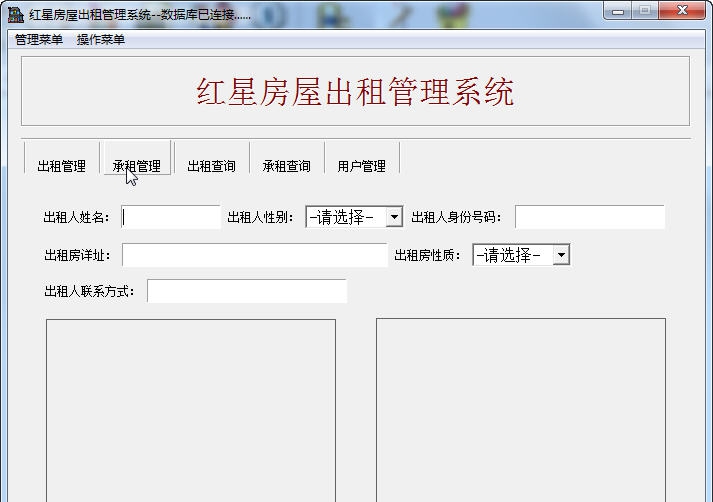This screenshot has height=502, width=713.
Task: Expand the 出租人性别 dropdown
Action: pos(394,217)
